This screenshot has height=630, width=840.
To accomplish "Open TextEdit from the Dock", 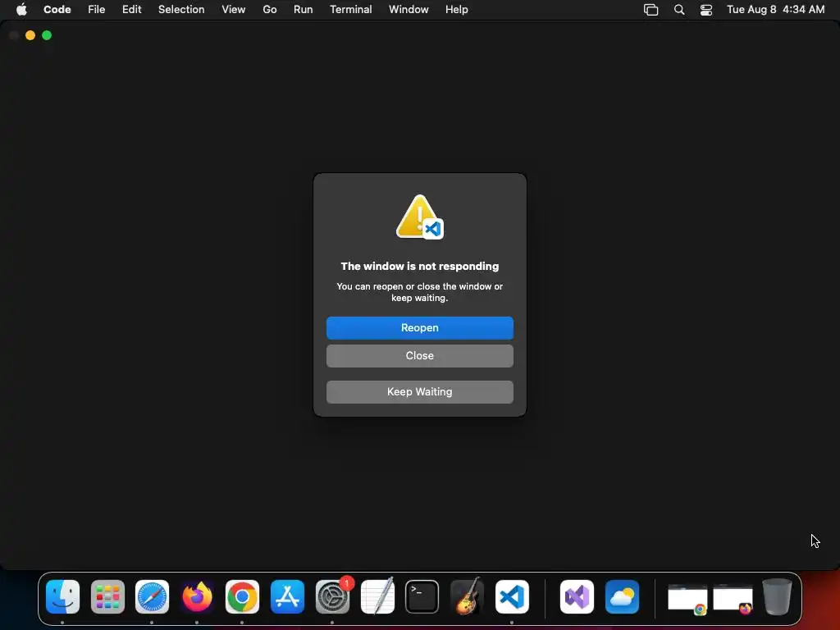I will pyautogui.click(x=377, y=597).
